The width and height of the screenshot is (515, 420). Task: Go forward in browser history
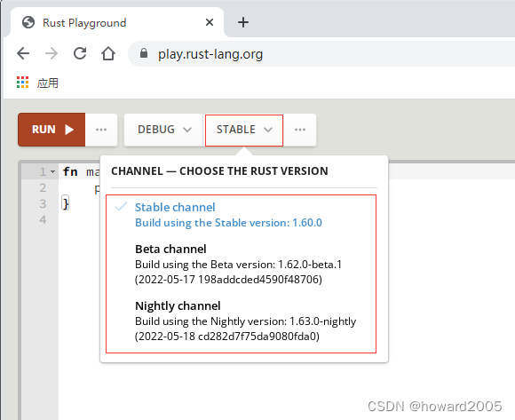tap(51, 53)
